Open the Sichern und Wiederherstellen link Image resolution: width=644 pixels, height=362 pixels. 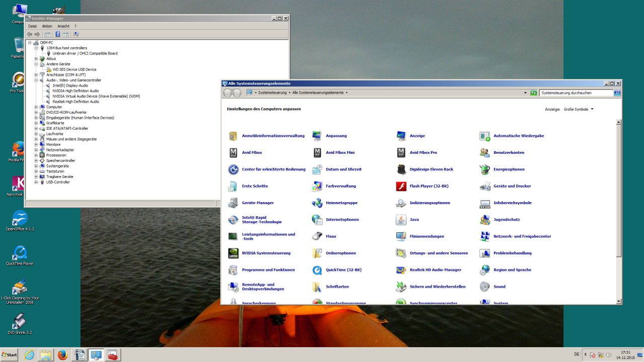[x=437, y=287]
